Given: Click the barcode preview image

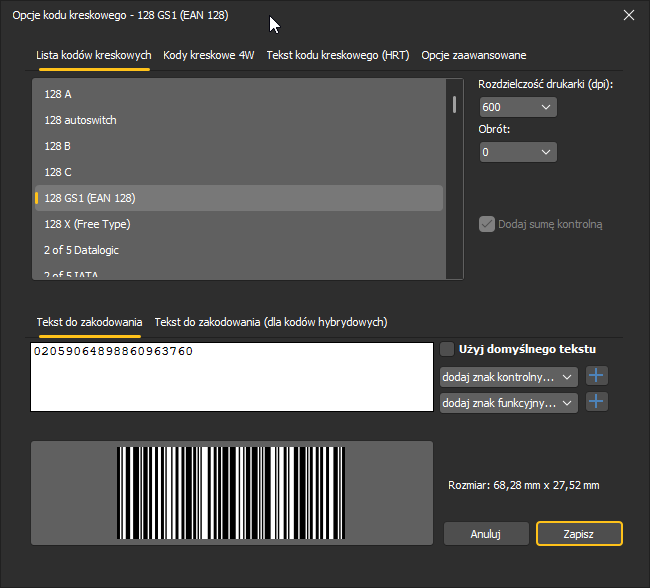Looking at the screenshot, I should click(231, 493).
